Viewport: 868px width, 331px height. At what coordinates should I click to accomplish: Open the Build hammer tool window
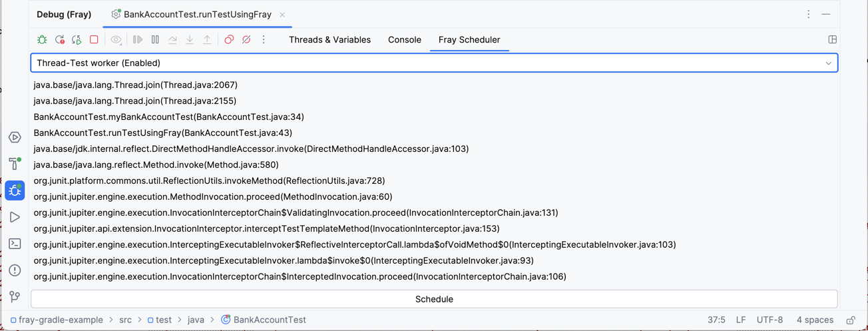(15, 164)
